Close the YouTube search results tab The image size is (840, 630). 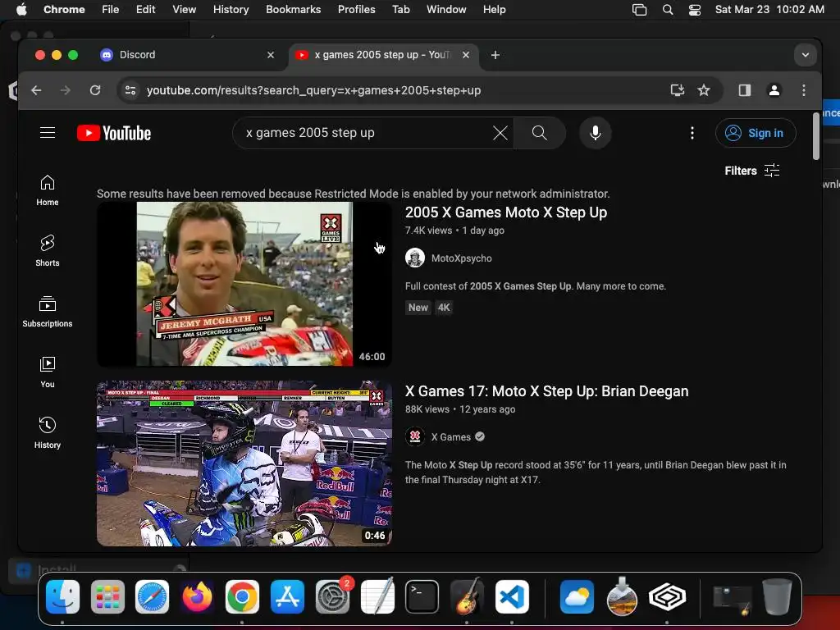click(466, 55)
